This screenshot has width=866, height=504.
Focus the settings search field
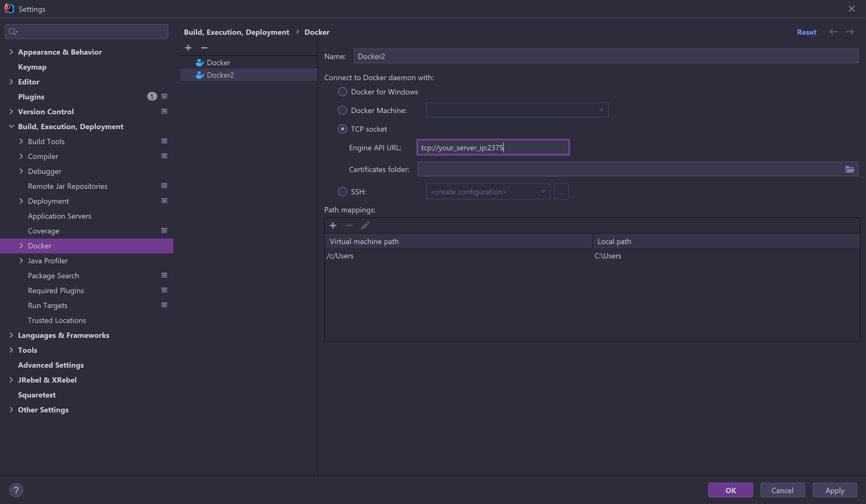pyautogui.click(x=87, y=32)
